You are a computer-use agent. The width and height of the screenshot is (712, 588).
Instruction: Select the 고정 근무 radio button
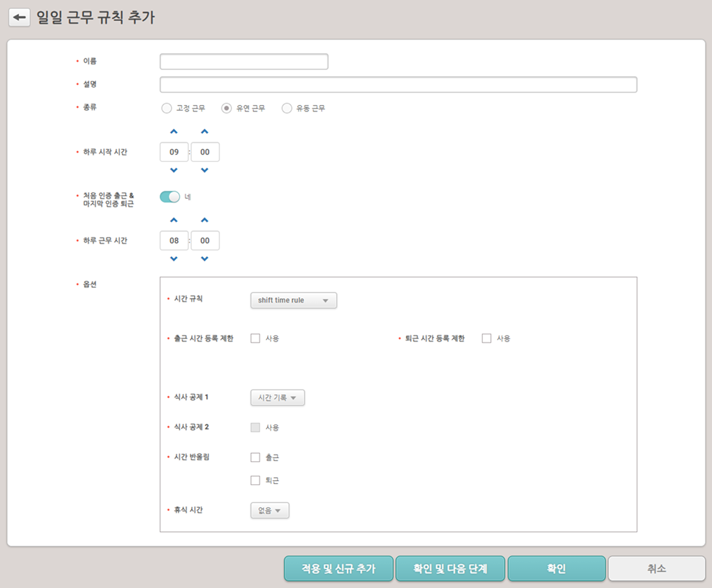coord(166,109)
